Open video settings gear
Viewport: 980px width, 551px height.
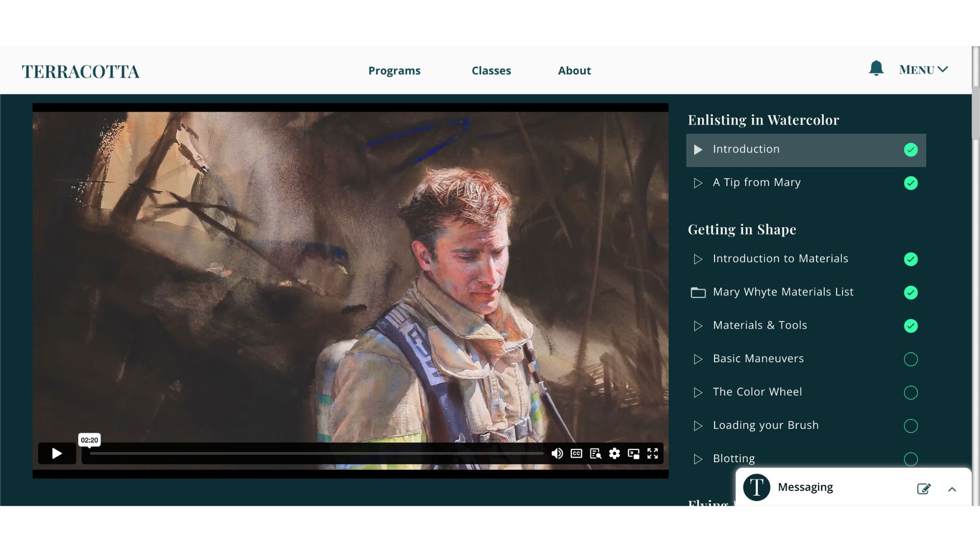615,454
